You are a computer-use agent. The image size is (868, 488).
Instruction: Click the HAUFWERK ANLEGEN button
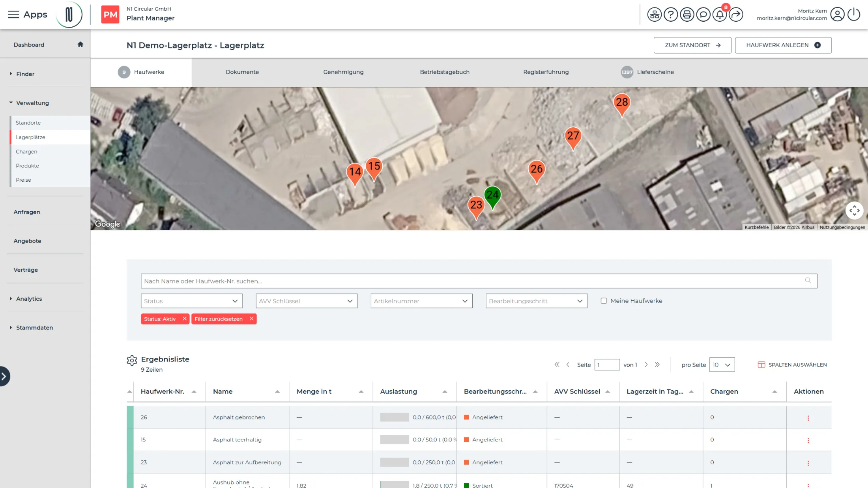pyautogui.click(x=783, y=45)
